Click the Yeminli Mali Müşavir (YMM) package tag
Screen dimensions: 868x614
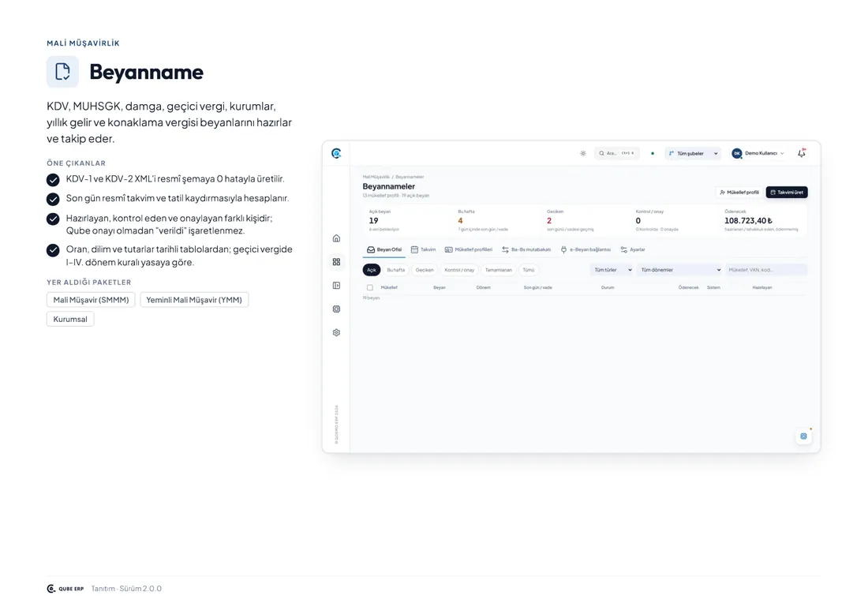[x=194, y=300]
